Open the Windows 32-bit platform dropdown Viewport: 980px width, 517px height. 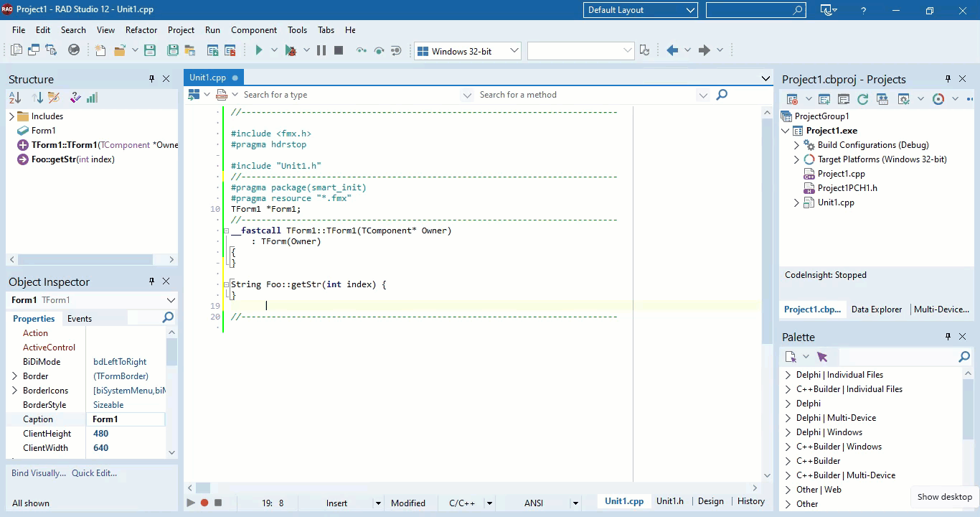tap(514, 50)
